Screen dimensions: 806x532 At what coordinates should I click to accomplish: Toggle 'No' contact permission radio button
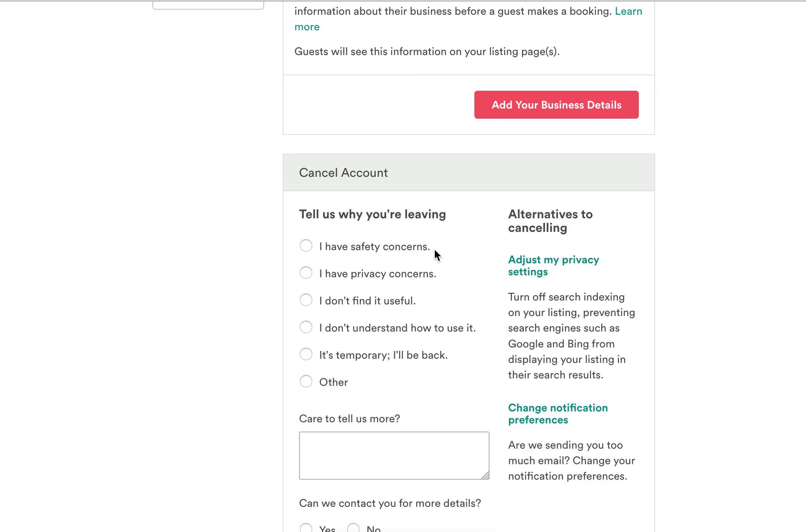point(354,528)
